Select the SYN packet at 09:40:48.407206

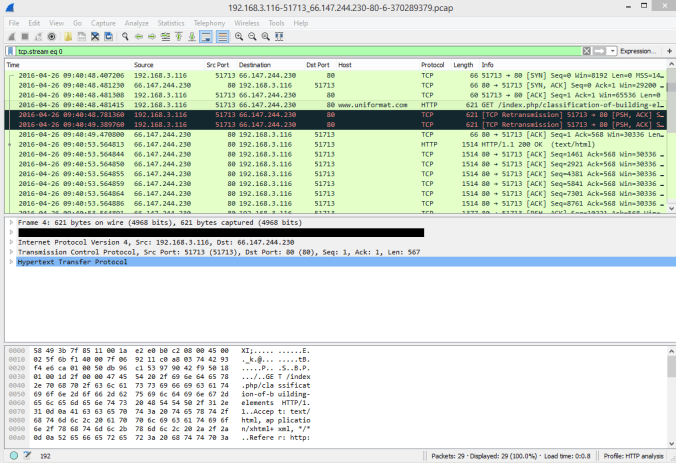pyautogui.click(x=336, y=75)
